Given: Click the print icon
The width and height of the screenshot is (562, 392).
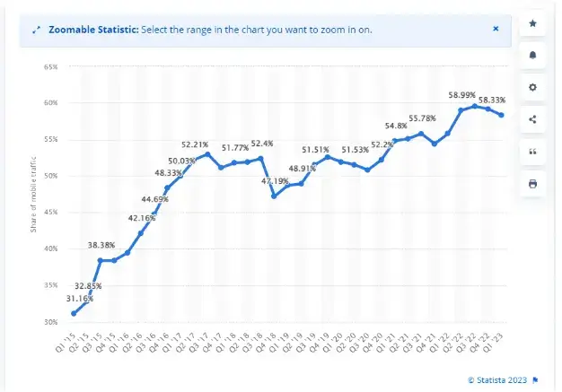Looking at the screenshot, I should [532, 184].
